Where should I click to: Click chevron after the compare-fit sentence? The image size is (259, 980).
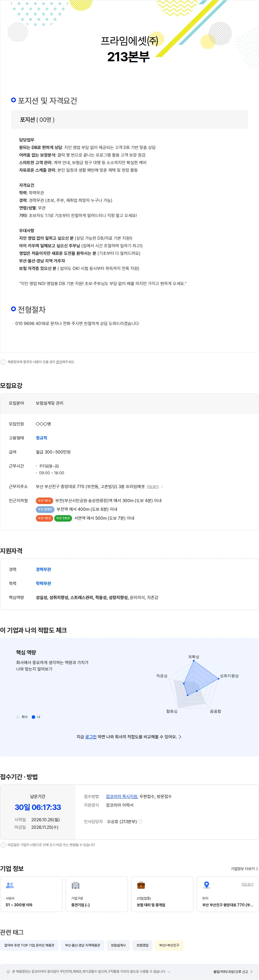[x=180, y=736]
